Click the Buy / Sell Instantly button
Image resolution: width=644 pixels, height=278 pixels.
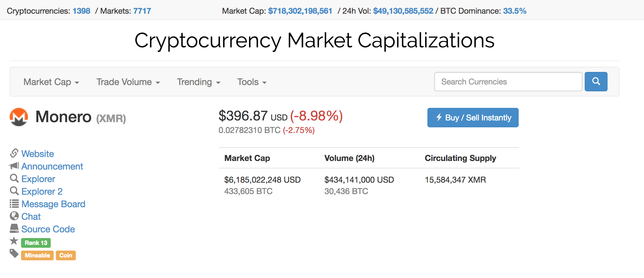coord(473,118)
